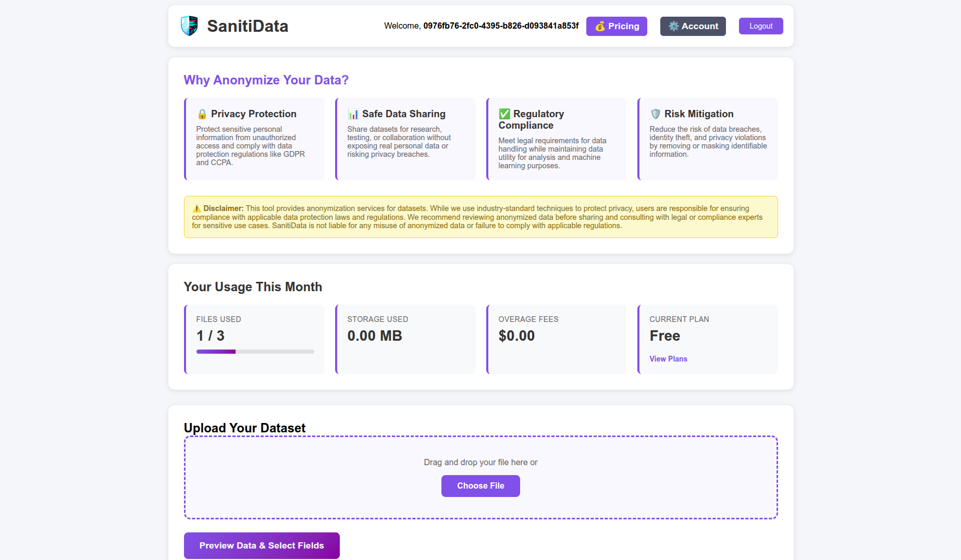Click the money bag icon inside the Pricing button

click(600, 26)
